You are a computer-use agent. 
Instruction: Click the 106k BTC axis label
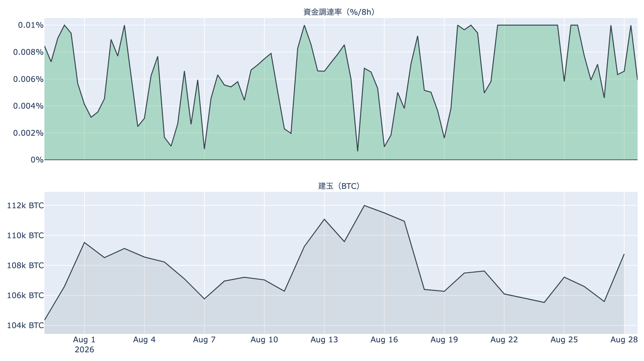pyautogui.click(x=25, y=296)
